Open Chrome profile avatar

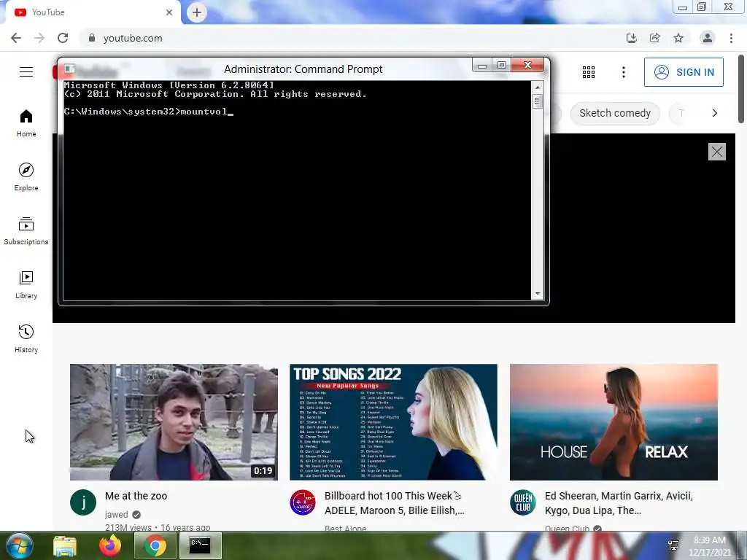coord(708,38)
